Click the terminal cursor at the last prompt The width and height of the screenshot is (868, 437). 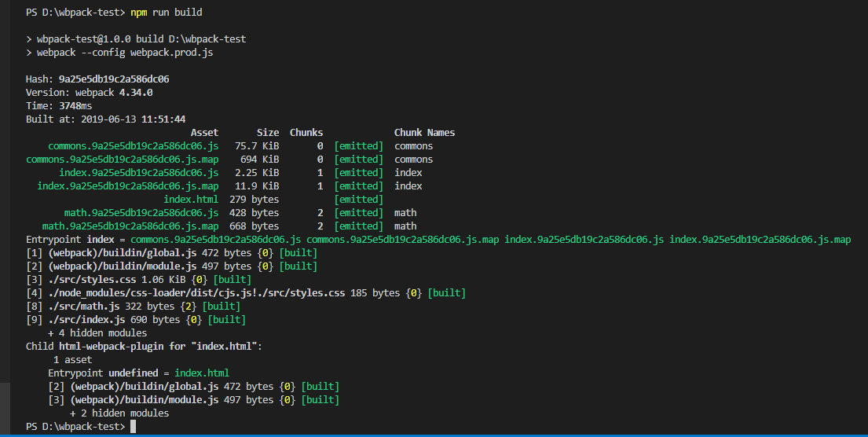click(133, 427)
